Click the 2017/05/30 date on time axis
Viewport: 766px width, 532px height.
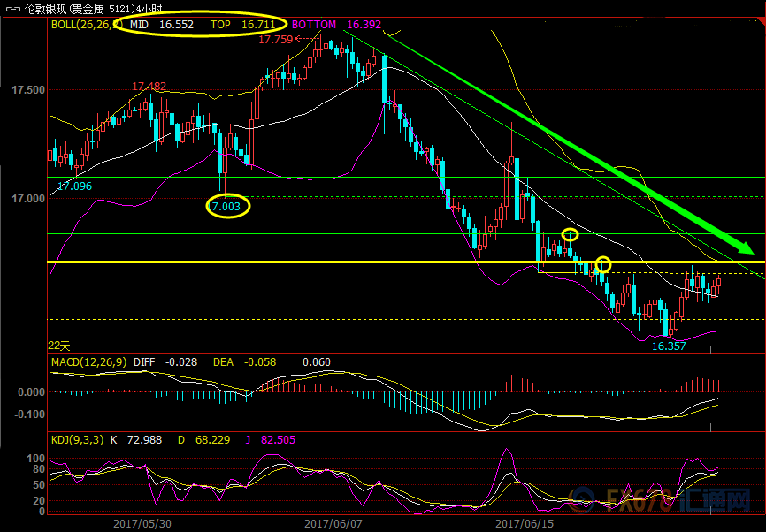[x=142, y=523]
